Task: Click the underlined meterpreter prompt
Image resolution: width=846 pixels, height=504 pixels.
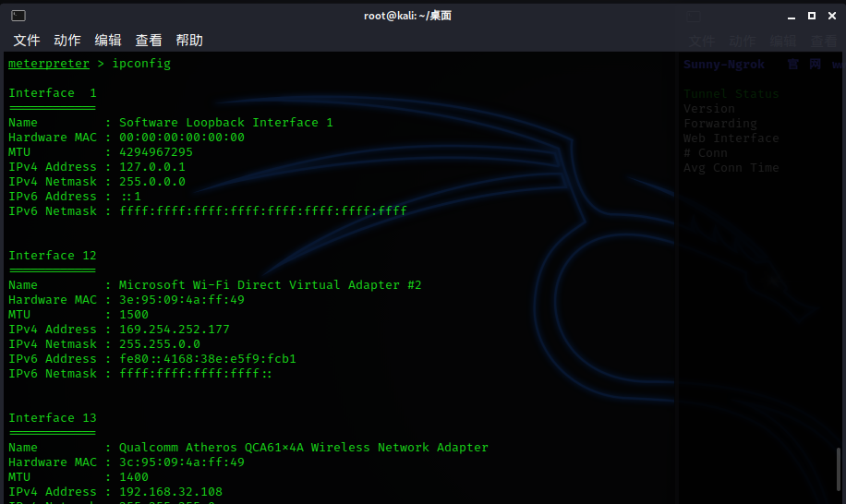Action: pyautogui.click(x=49, y=64)
